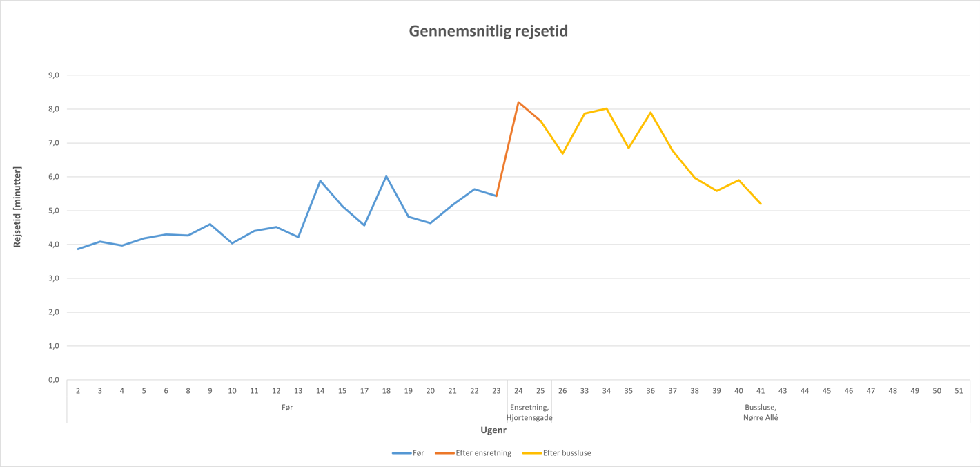Click the orange peak data point at week 24
This screenshot has height=467, width=980.
pyautogui.click(x=518, y=102)
